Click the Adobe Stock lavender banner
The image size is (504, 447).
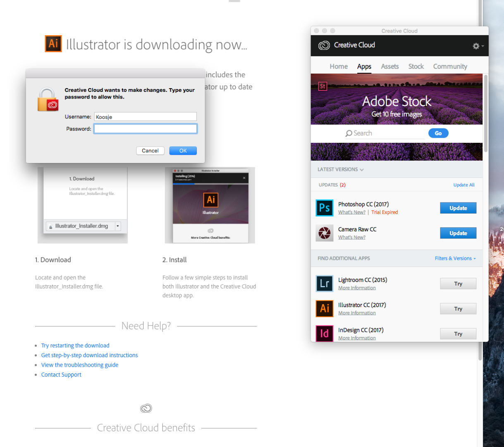pos(397,99)
